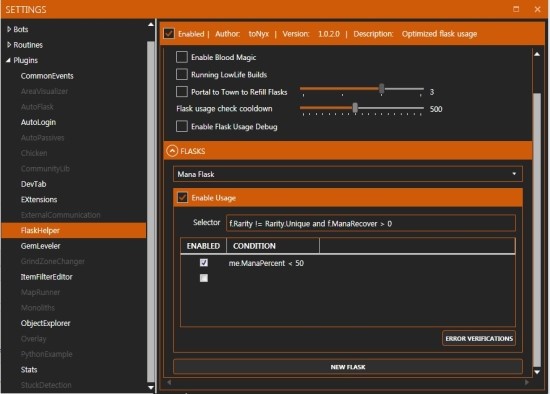Select the disabled AreaVisualizer plugin

(x=44, y=91)
